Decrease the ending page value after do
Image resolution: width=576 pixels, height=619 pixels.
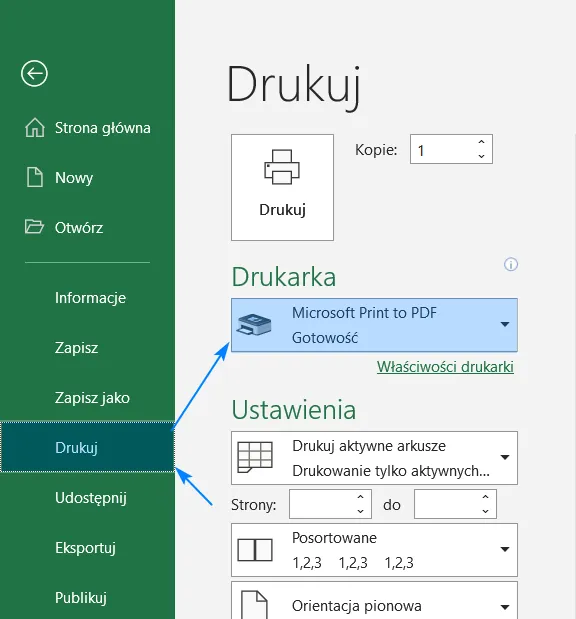(486, 511)
